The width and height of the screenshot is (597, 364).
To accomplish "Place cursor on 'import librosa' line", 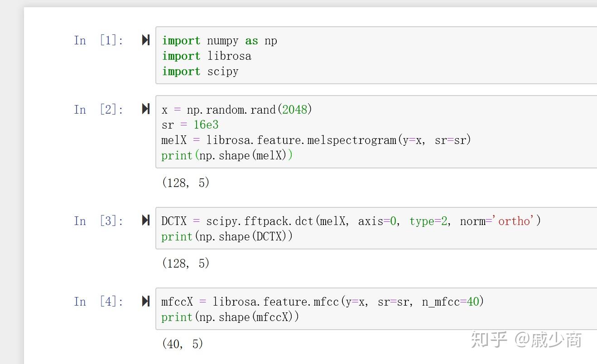I will pos(207,56).
